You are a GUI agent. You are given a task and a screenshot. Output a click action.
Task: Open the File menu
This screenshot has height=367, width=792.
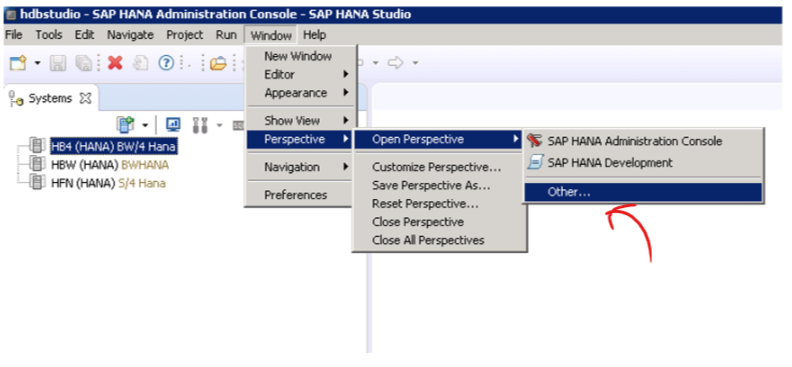click(14, 35)
